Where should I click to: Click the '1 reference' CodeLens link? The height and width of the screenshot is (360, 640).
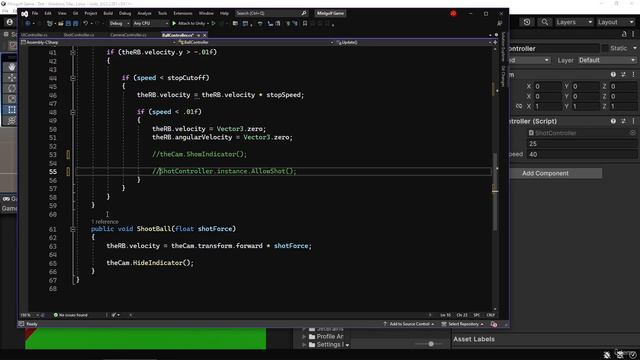(105, 222)
